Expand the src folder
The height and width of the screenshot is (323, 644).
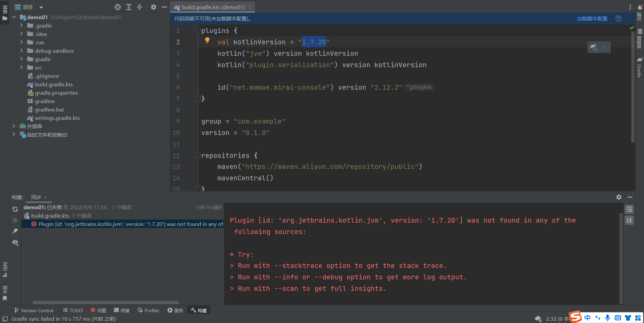click(21, 67)
